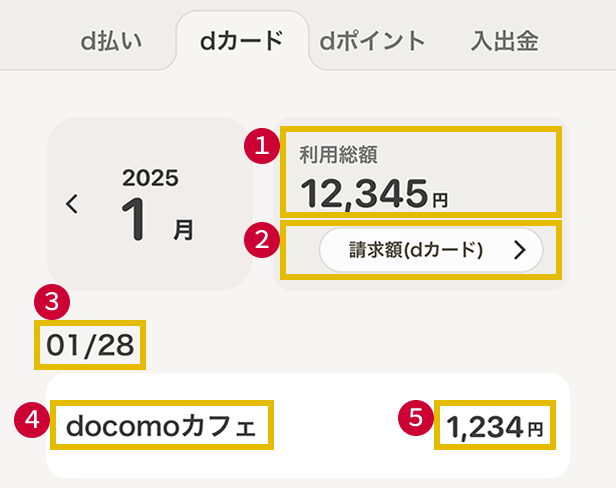This screenshot has height=488, width=616.
Task: Click the red number 4 badge
Action: coord(32,420)
